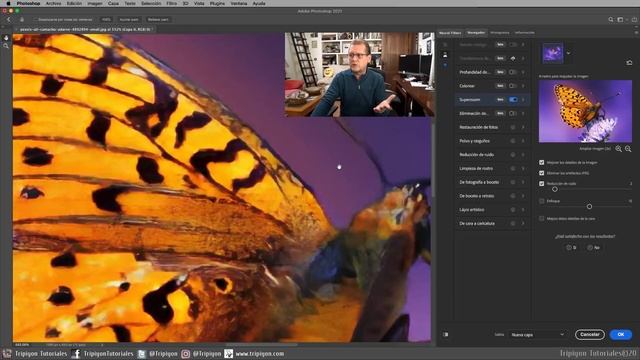Toggle the before/after preview icon at bottom
Image resolution: width=640 pixels, height=360 pixels.
(x=445, y=334)
